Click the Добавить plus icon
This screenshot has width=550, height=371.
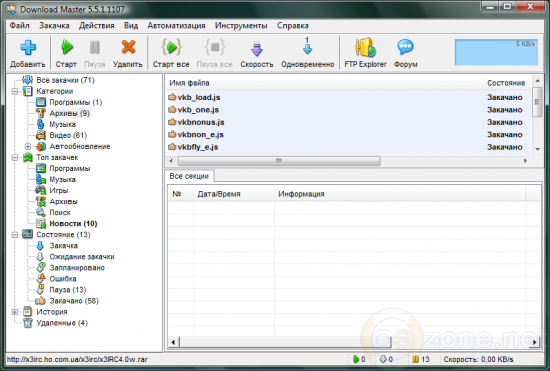tap(28, 47)
